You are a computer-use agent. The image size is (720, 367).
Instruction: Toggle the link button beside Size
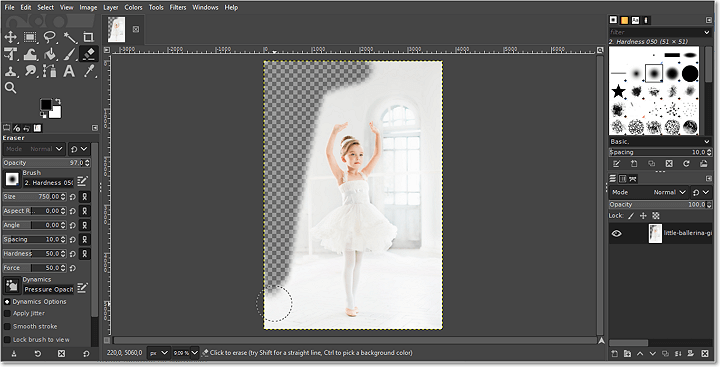tap(84, 197)
